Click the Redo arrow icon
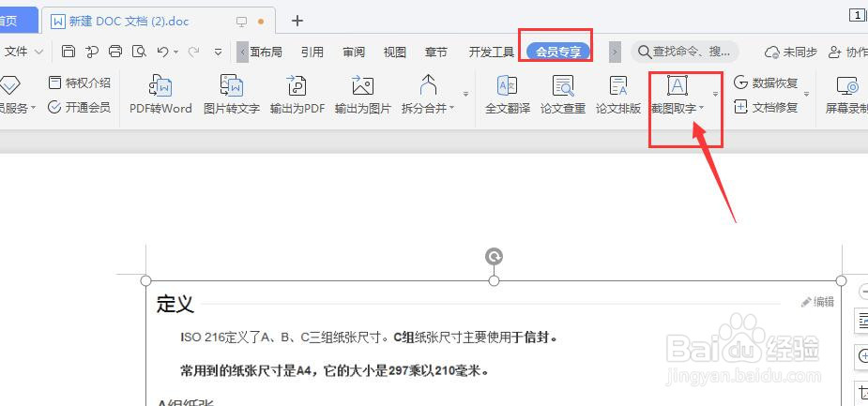This screenshot has height=406, width=868. coord(193,52)
